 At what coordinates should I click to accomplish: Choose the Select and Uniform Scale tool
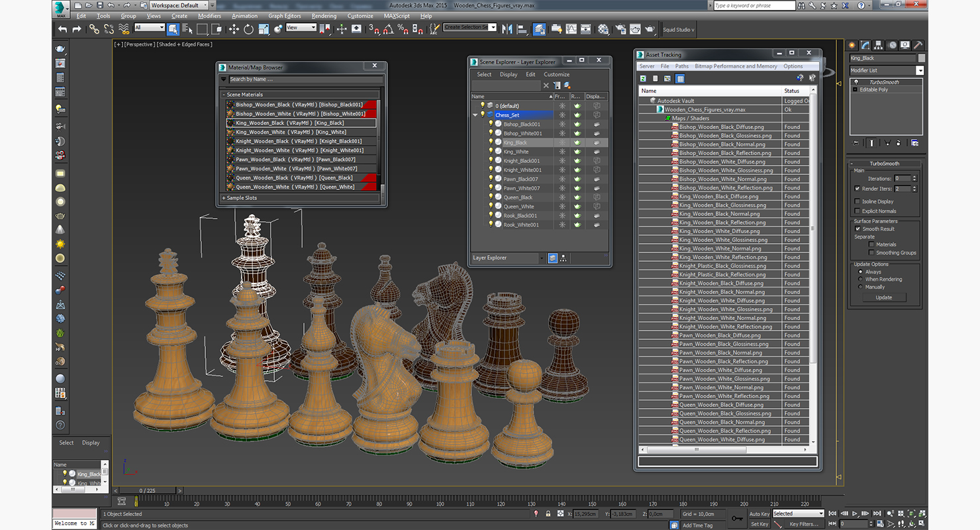pyautogui.click(x=264, y=29)
